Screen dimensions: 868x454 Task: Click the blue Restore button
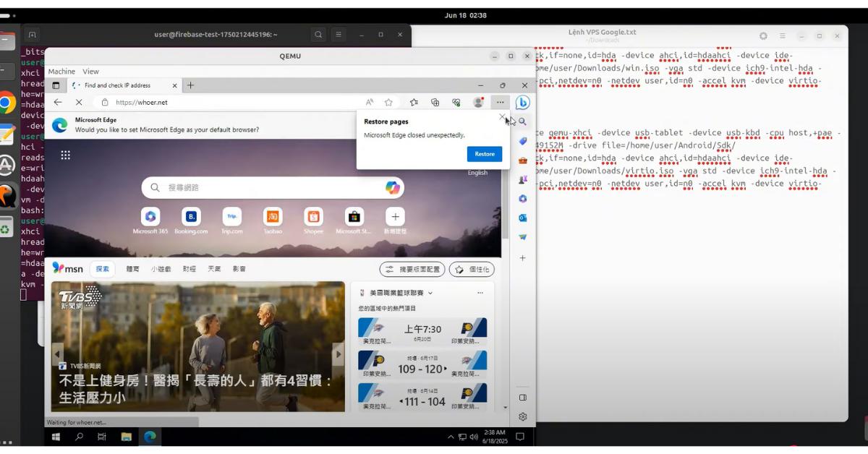pos(485,154)
